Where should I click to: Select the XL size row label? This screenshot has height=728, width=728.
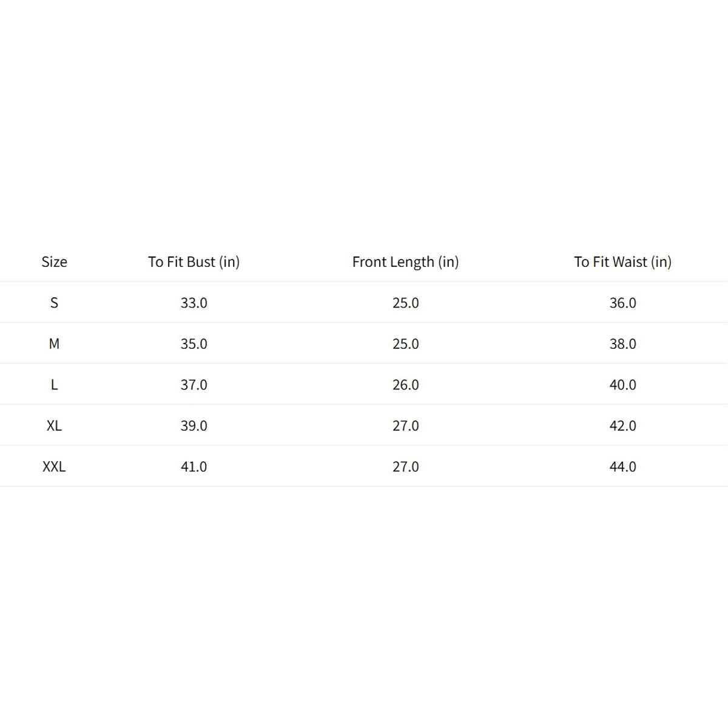[x=54, y=426]
